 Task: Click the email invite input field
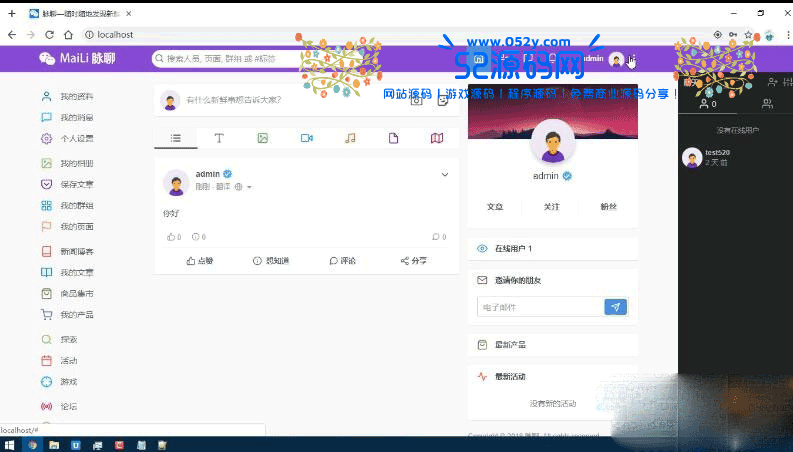pyautogui.click(x=540, y=307)
